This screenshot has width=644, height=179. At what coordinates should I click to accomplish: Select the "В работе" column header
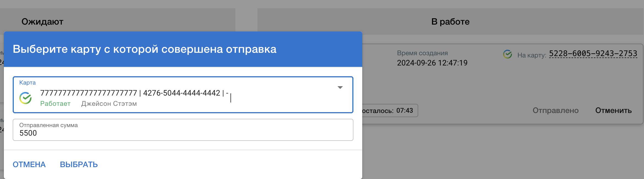(x=450, y=22)
